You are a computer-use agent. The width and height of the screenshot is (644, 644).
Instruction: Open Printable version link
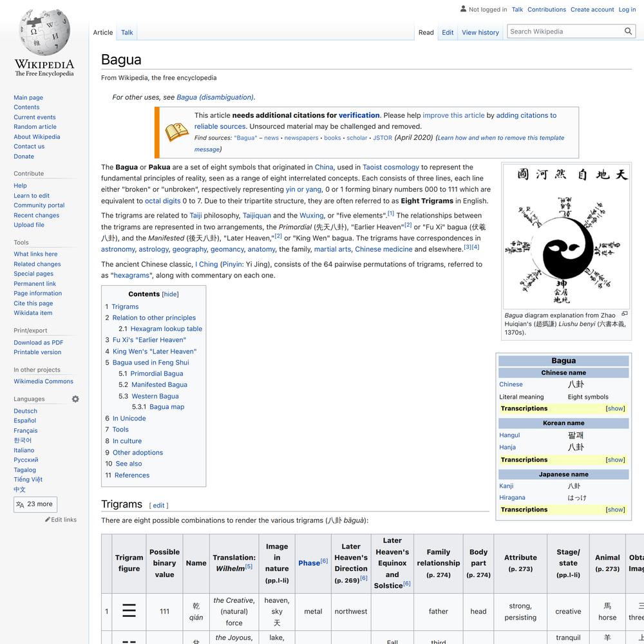37,352
